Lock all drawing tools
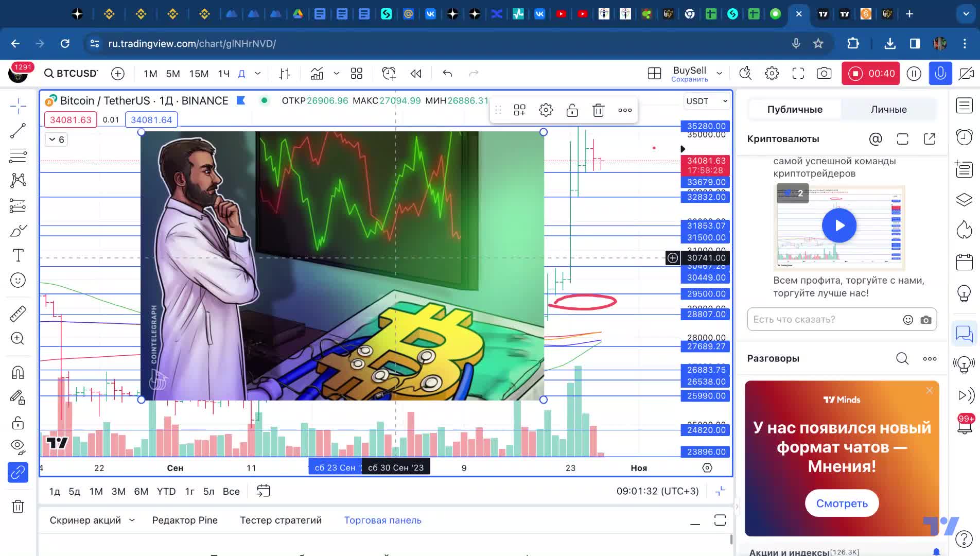 coord(18,423)
